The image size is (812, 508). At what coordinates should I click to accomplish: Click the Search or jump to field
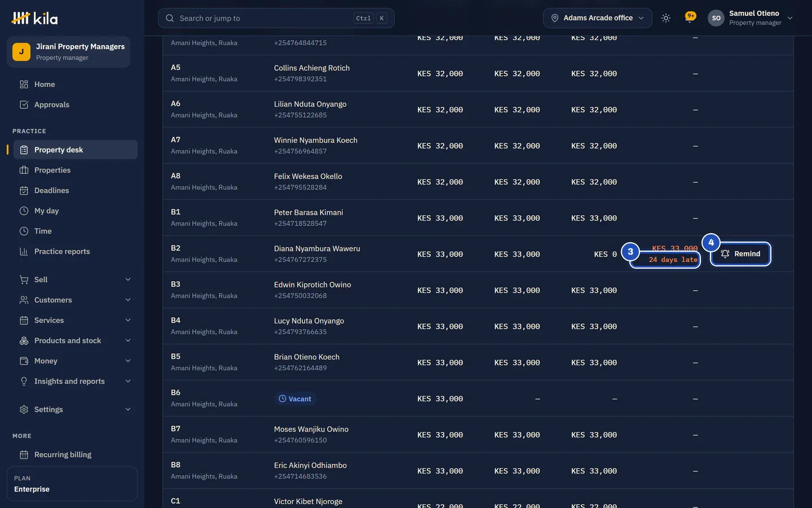[x=276, y=18]
